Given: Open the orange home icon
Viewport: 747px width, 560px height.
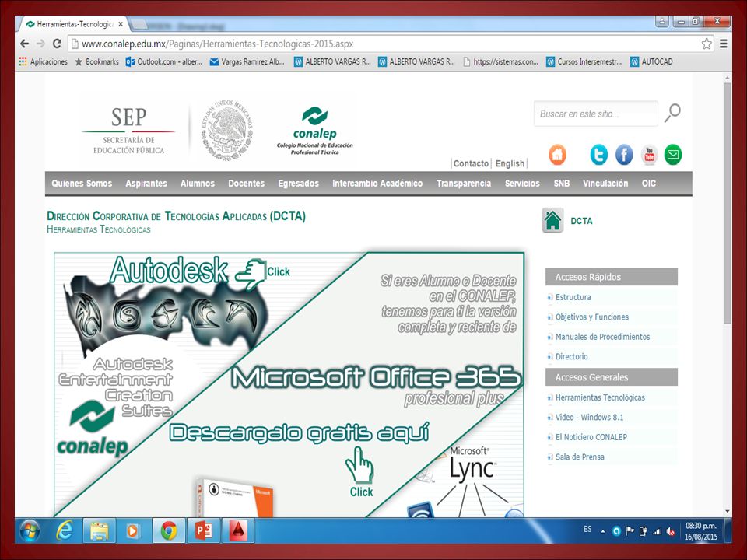Looking at the screenshot, I should click(557, 155).
